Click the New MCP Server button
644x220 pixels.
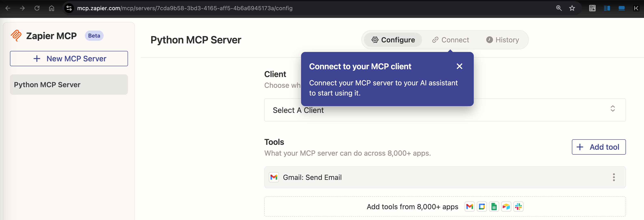(x=69, y=59)
